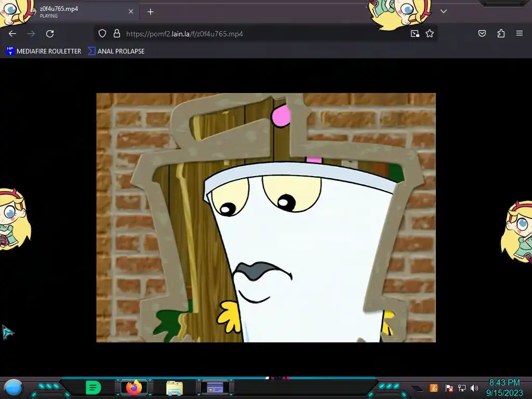The height and width of the screenshot is (399, 532).
Task: Open the tracking protection shield panel
Action: click(102, 34)
